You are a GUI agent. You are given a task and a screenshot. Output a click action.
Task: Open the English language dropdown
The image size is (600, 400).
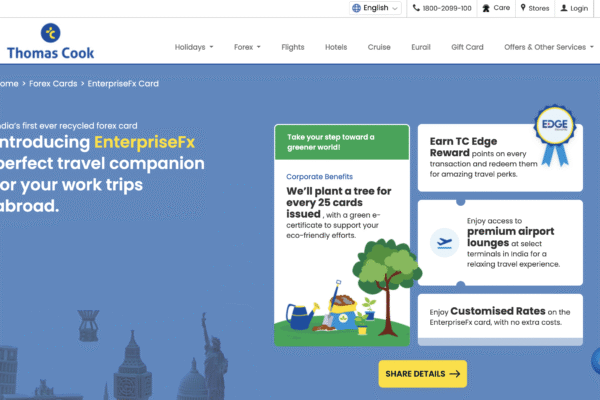click(x=375, y=8)
